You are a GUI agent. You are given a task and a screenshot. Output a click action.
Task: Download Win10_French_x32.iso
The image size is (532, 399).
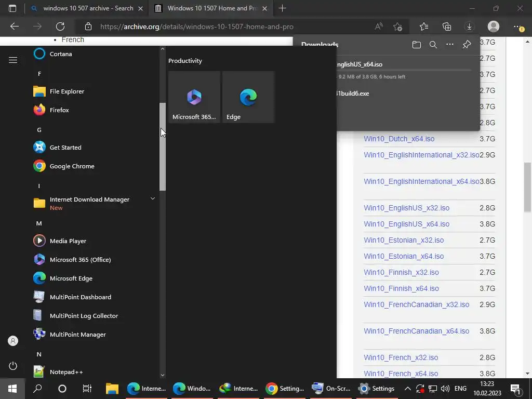tap(401, 357)
